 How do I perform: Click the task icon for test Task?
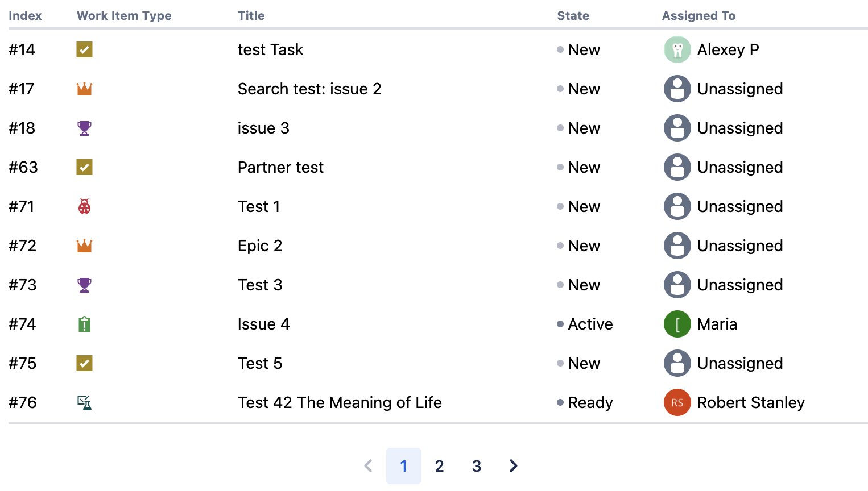(84, 50)
